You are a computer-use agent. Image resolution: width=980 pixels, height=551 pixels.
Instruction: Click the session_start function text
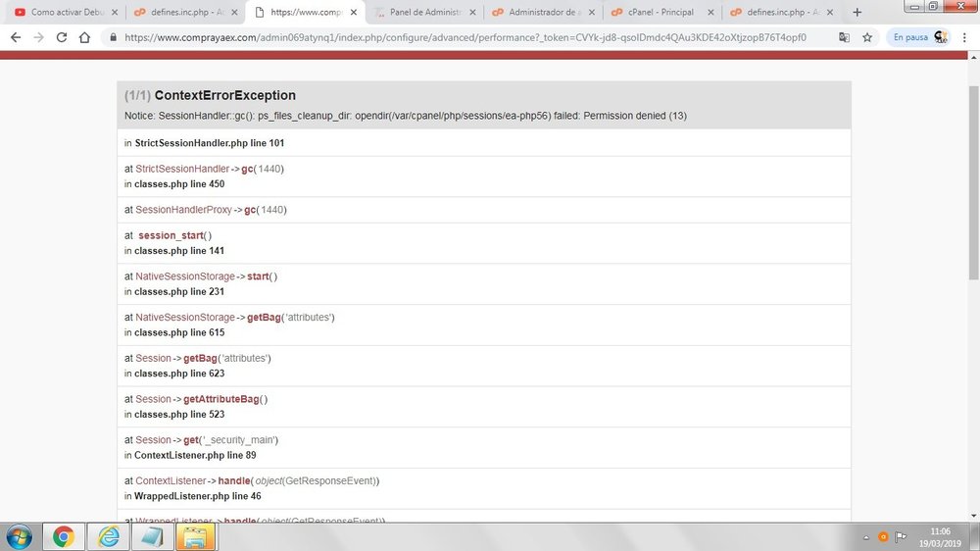(x=171, y=235)
